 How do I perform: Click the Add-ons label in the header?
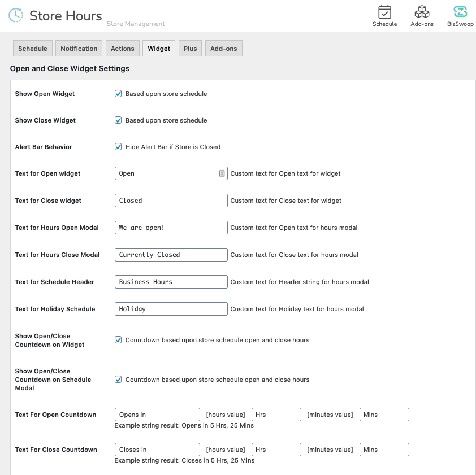[x=422, y=24]
